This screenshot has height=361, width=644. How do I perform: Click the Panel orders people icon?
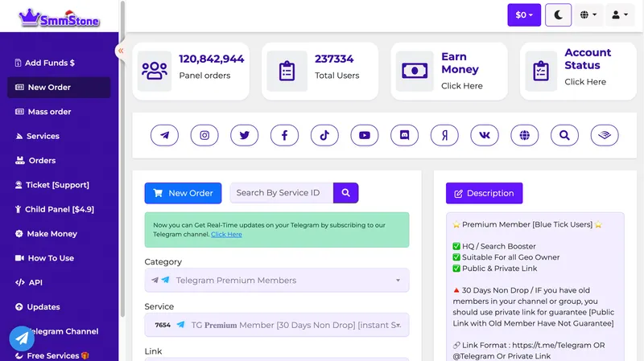(x=155, y=71)
